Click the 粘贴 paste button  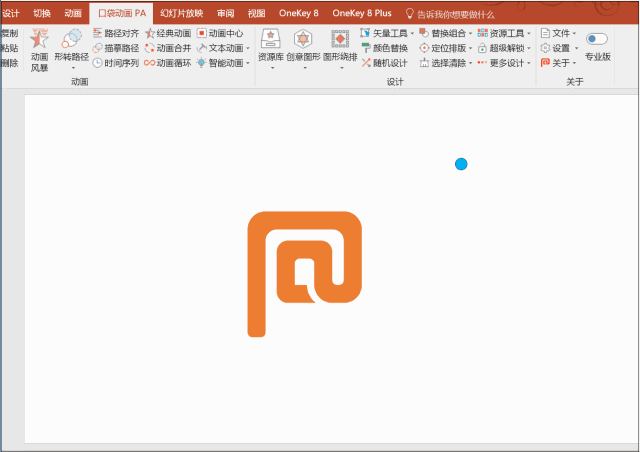click(x=10, y=48)
